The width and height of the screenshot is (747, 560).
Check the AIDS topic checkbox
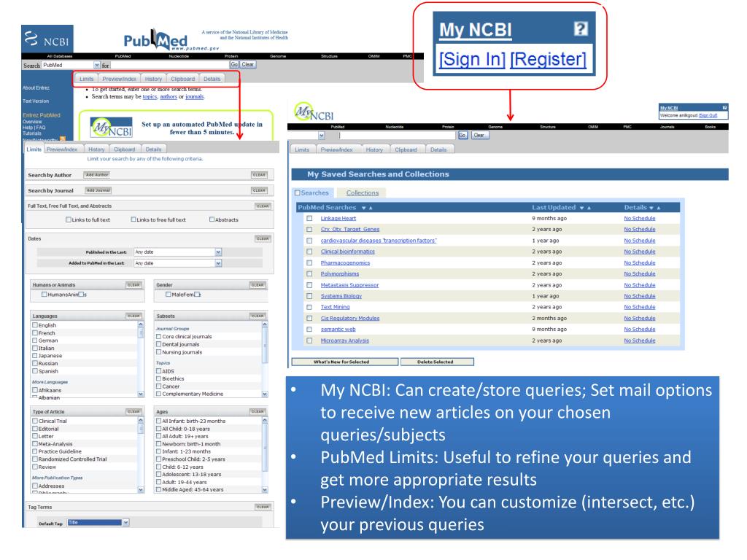[x=158, y=371]
